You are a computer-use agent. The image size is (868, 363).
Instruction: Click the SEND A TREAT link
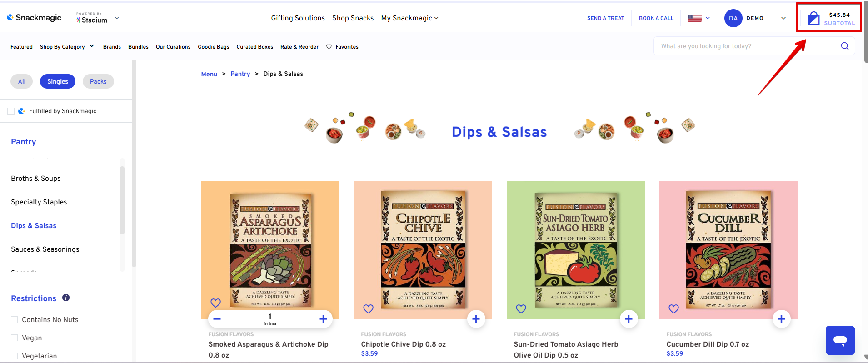pyautogui.click(x=605, y=18)
